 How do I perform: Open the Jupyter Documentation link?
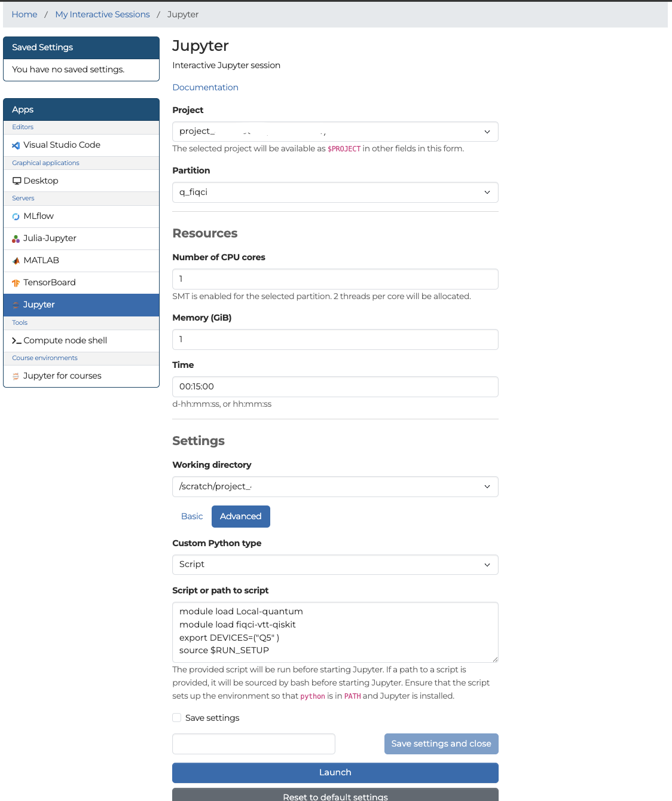[x=205, y=87]
